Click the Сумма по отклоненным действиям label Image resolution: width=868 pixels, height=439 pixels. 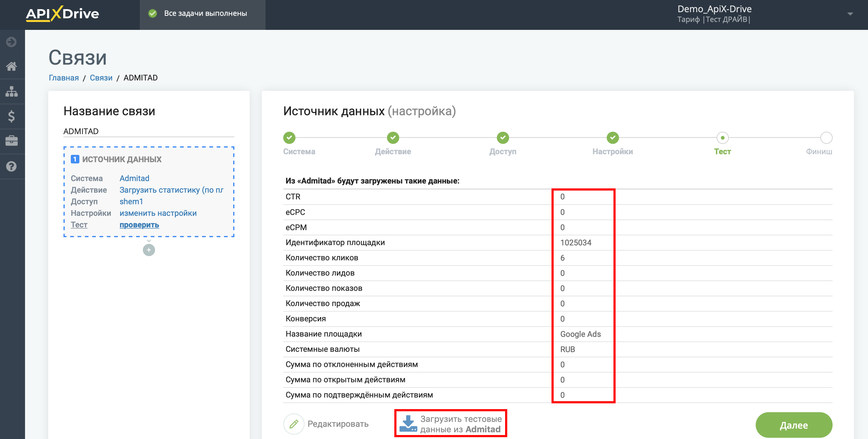coord(352,365)
